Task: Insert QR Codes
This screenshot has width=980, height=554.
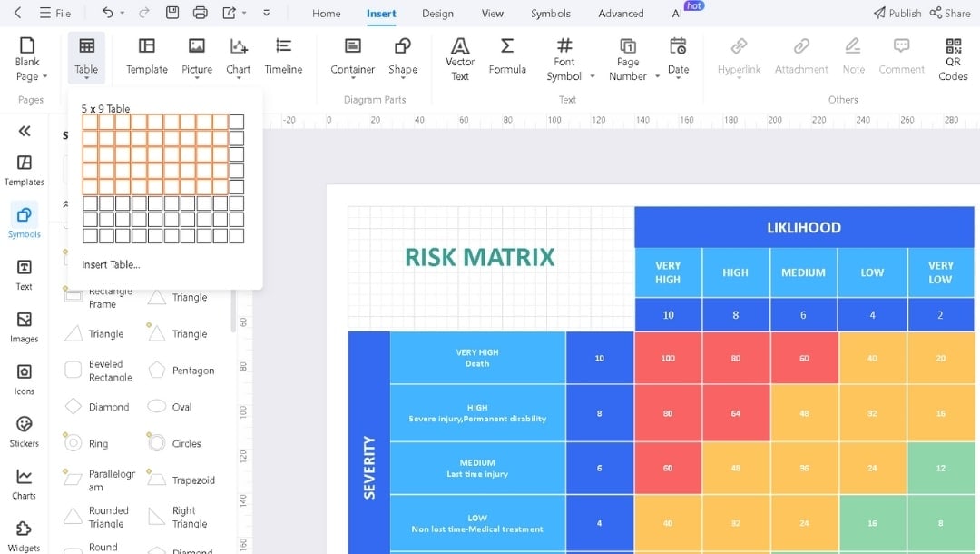Action: point(952,56)
